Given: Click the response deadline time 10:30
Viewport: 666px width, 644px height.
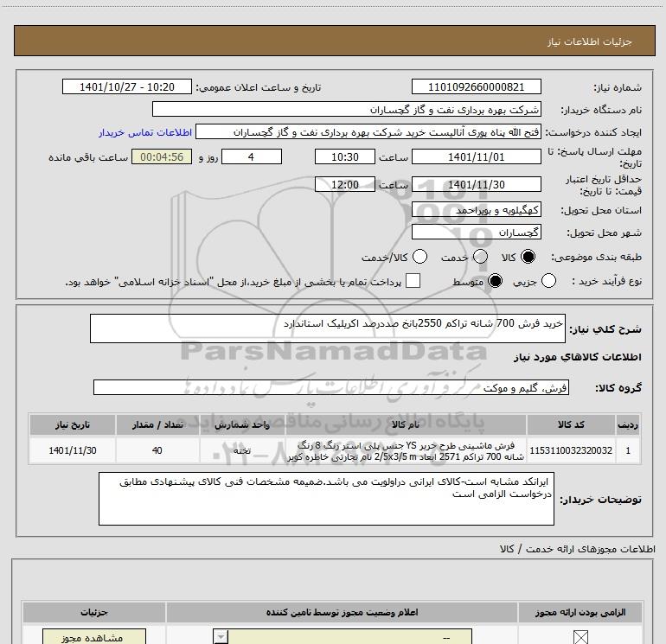Looking at the screenshot, I should pos(345,156).
